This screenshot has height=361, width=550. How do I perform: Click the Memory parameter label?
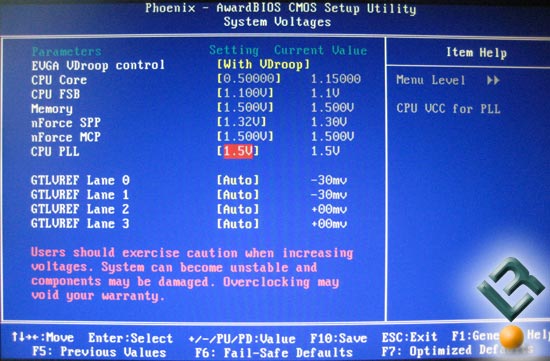tap(52, 109)
